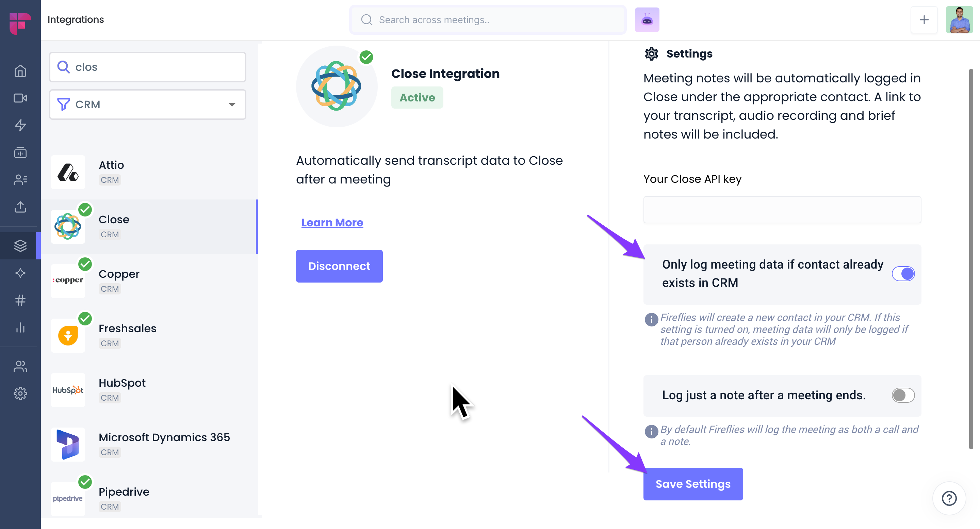The width and height of the screenshot is (980, 529).
Task: Click the Close API key field
Action: (x=782, y=210)
